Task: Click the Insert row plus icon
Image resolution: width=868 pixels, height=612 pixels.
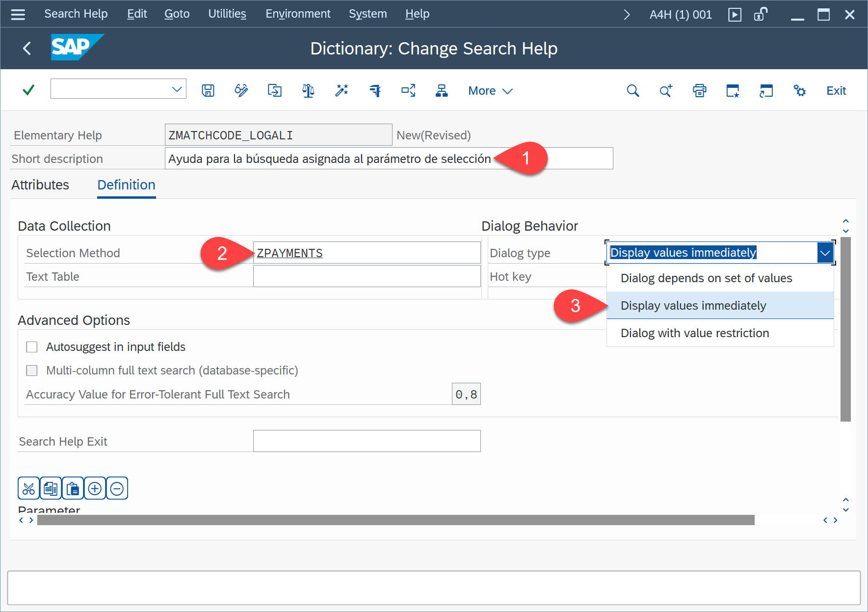Action: point(95,489)
